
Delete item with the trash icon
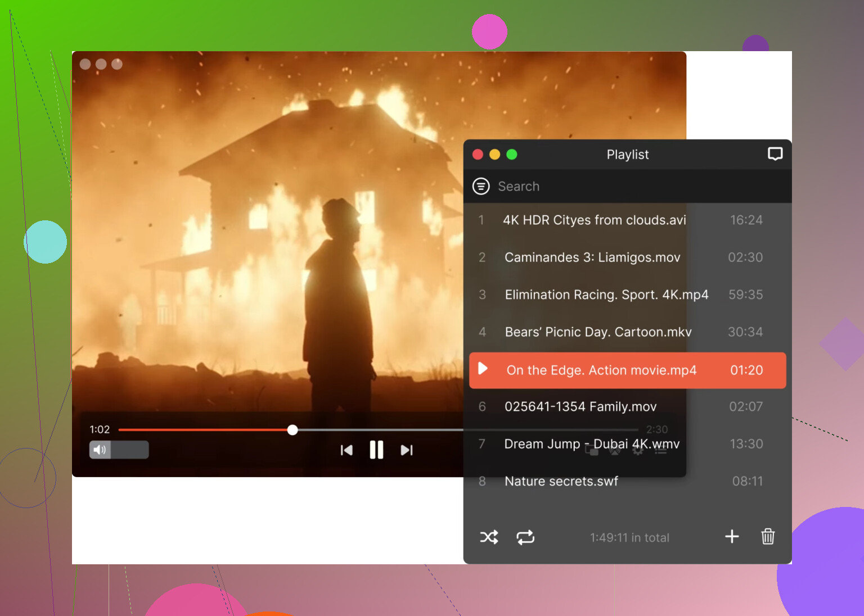(768, 537)
